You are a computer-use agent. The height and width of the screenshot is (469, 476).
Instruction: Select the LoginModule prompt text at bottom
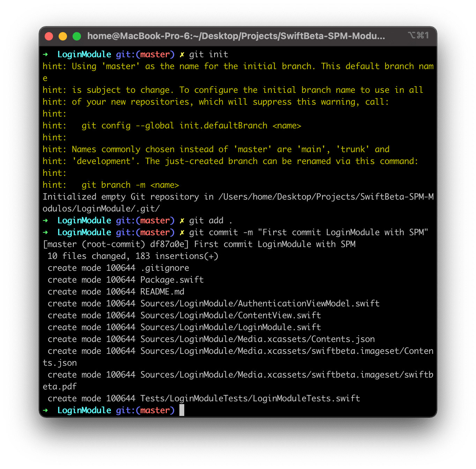[x=84, y=410]
